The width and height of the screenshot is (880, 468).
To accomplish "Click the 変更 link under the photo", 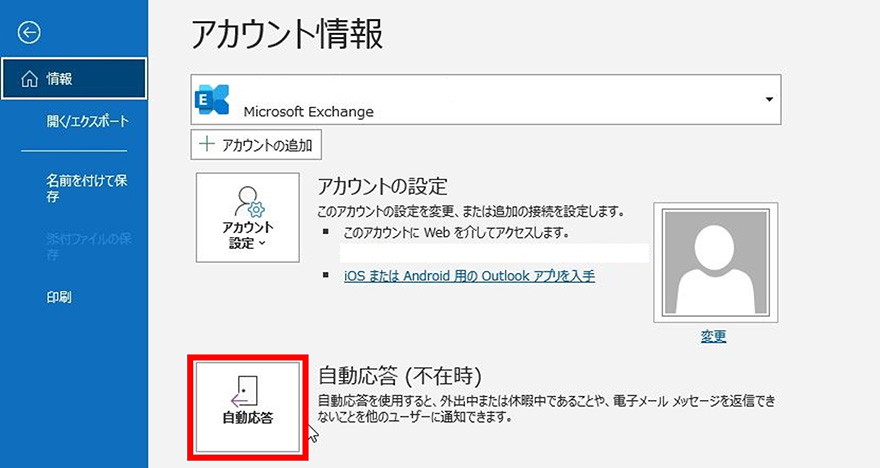I will [713, 337].
